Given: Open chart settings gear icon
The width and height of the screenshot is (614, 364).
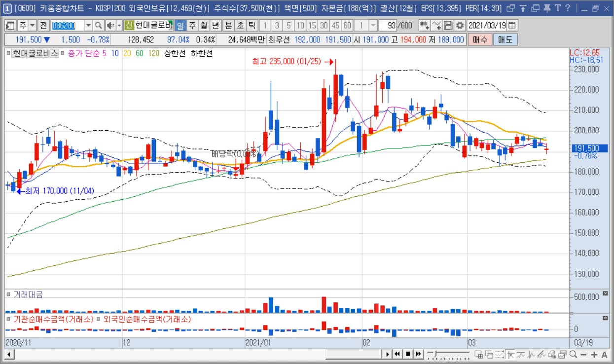Looking at the screenshot, I should (x=460, y=25).
